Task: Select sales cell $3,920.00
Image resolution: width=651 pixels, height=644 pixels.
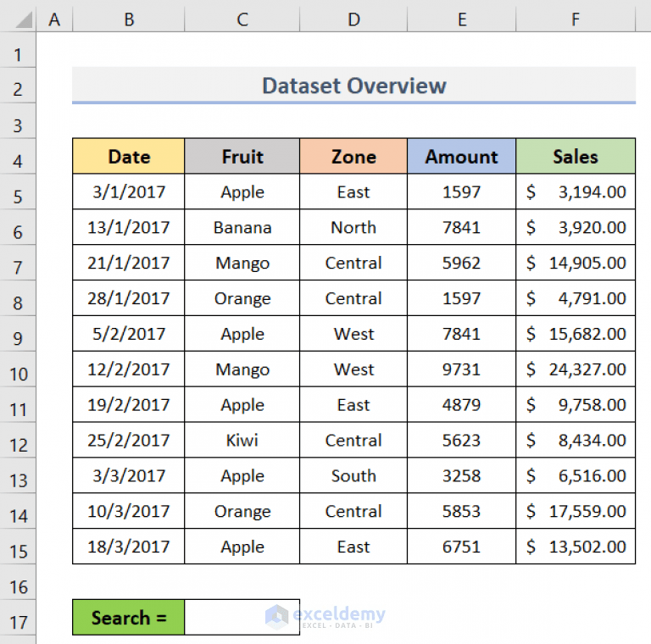Action: 576,227
